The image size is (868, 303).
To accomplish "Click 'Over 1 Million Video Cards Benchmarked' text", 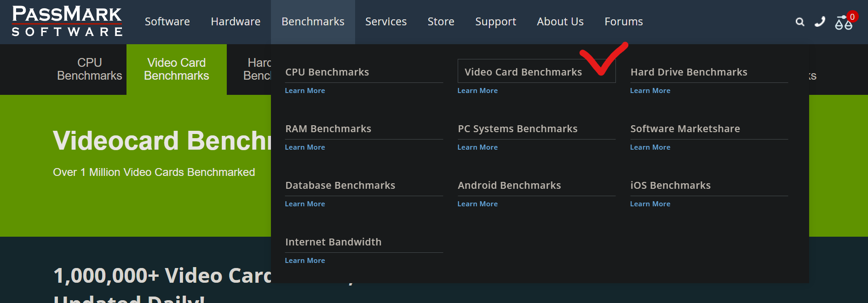I will point(154,172).
